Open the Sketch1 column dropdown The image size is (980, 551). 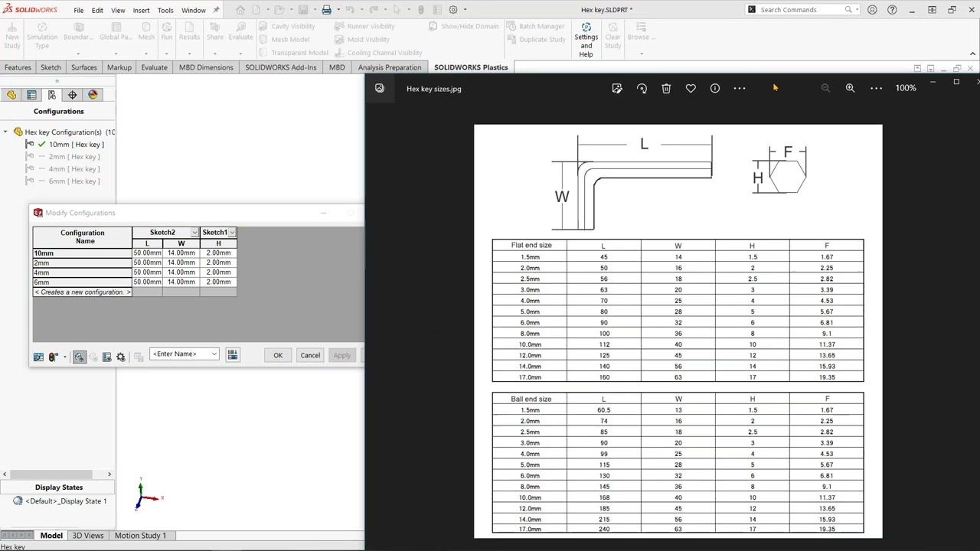pyautogui.click(x=232, y=233)
